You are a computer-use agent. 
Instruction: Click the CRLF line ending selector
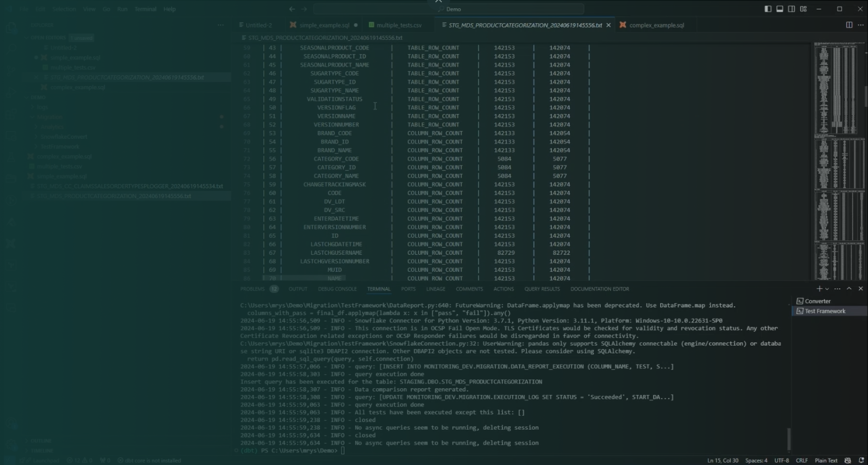tap(801, 460)
